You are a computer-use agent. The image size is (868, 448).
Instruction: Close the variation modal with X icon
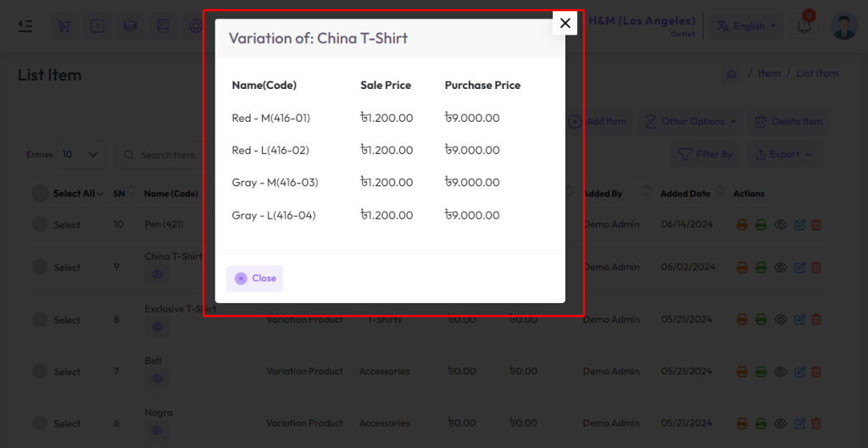(565, 23)
